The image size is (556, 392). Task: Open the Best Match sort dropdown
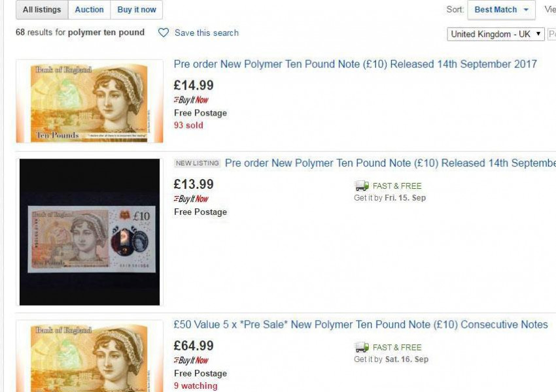501,10
